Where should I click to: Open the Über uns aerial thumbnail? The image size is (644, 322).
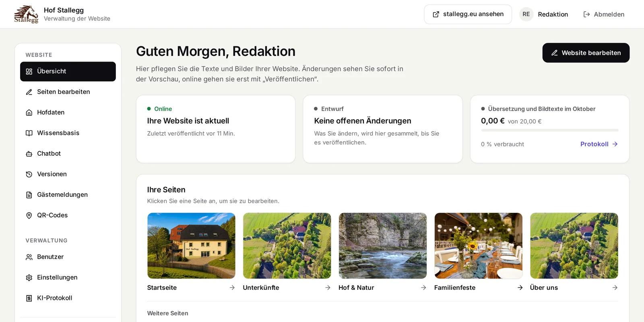(574, 246)
